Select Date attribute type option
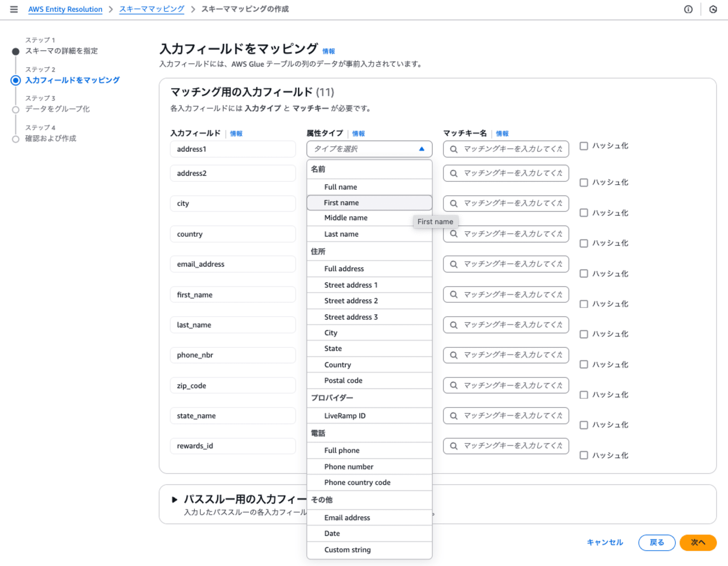 [369, 534]
